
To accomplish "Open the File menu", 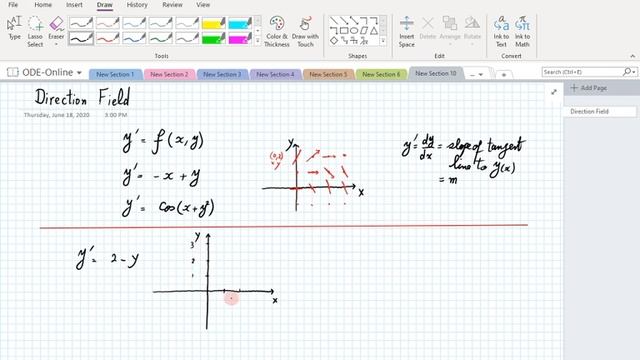I will pyautogui.click(x=13, y=5).
